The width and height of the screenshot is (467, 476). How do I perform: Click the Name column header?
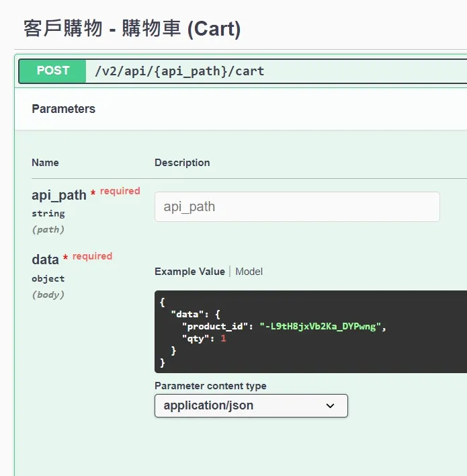[45, 163]
